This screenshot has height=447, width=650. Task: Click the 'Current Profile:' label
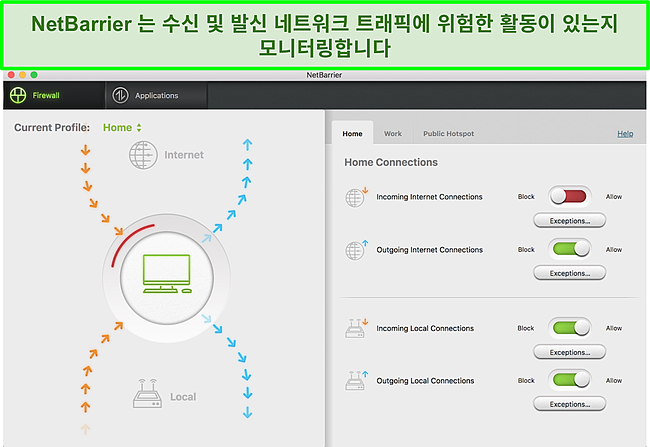[x=52, y=128]
